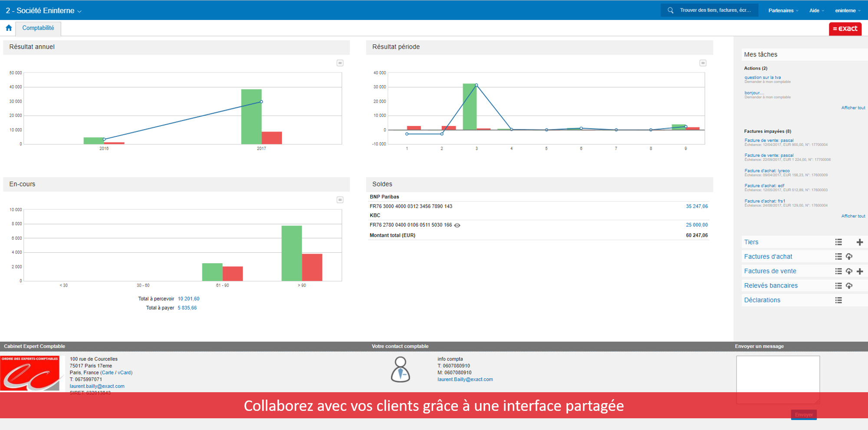Click the > 90 green bar in En-cours
Viewport: 868px width, 430px height.
coord(292,253)
